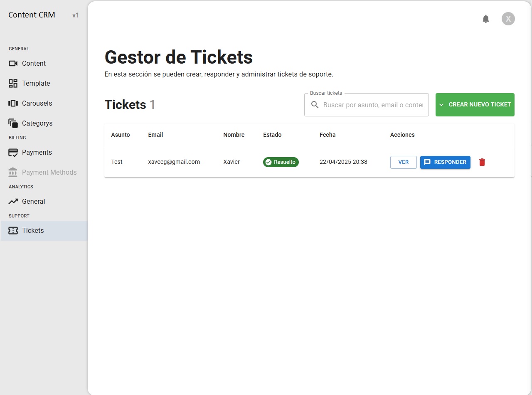
Task: Click the Categorys stacked icon
Action: coord(13,123)
